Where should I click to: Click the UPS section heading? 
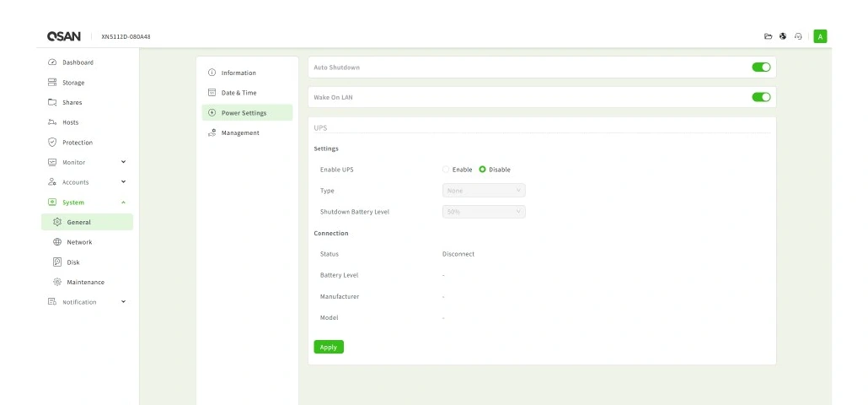320,127
